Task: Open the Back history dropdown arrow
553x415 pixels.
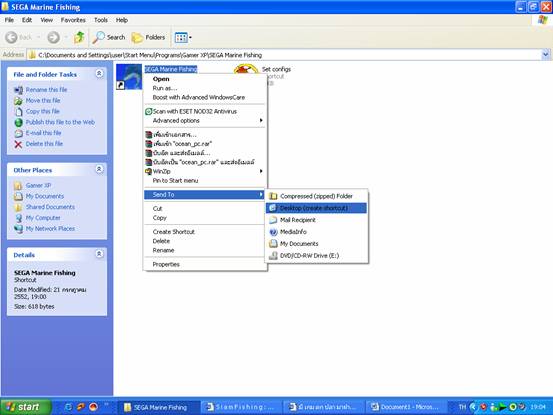Action: click(x=38, y=37)
